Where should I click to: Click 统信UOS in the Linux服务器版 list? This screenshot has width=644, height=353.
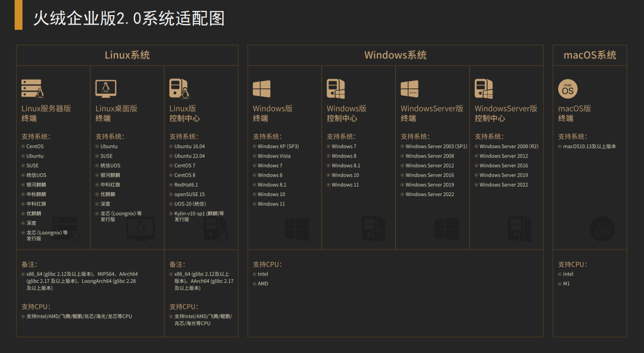[x=36, y=175]
